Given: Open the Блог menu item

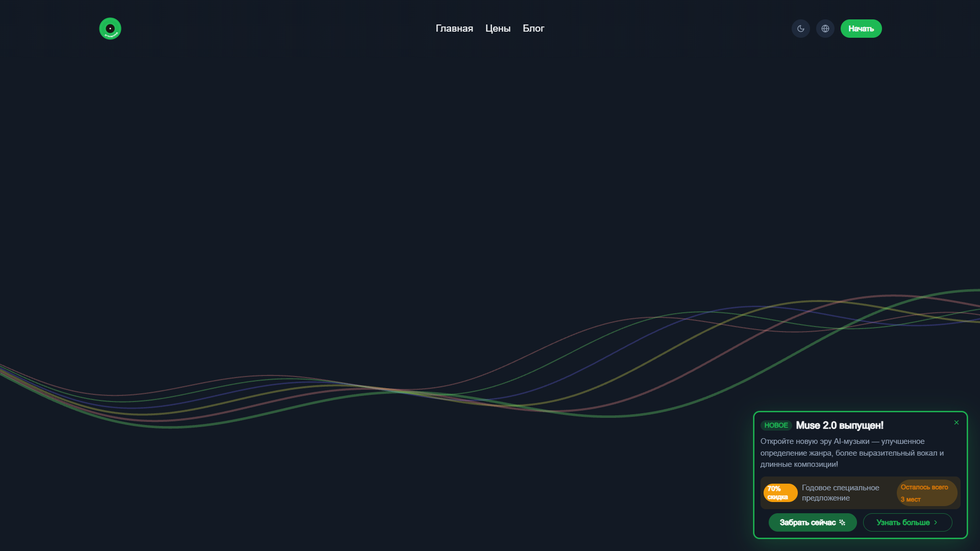Looking at the screenshot, I should tap(533, 29).
